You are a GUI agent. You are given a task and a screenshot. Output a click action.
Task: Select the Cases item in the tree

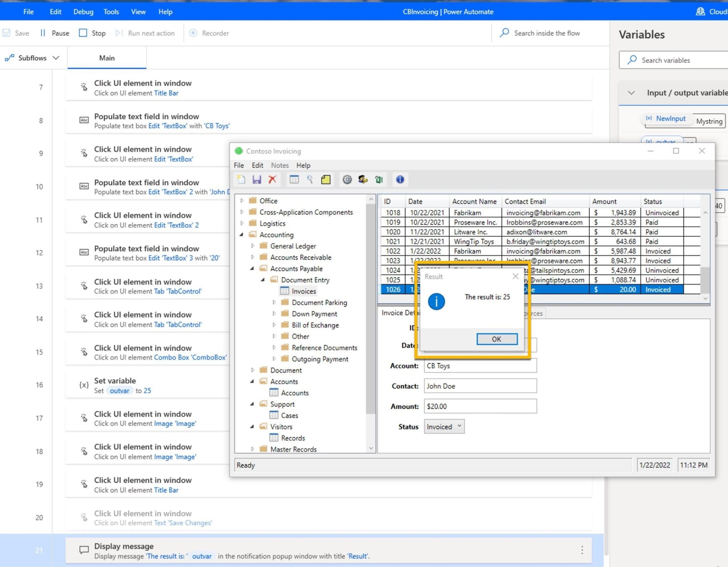[289, 415]
